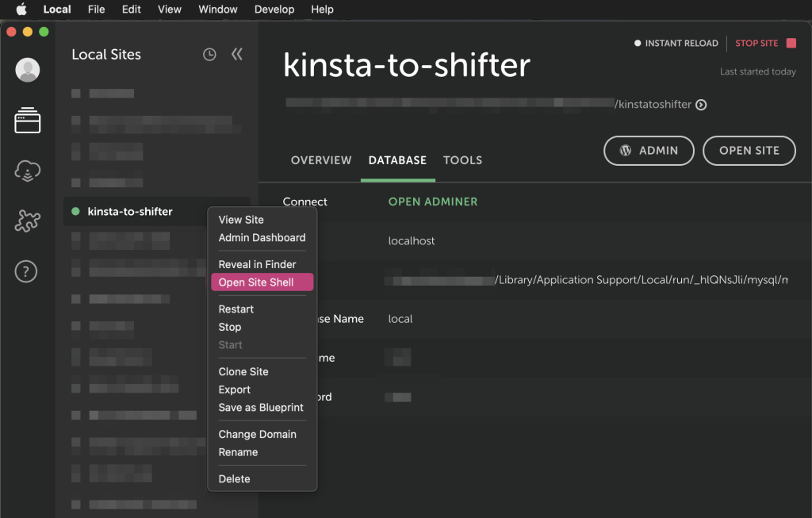Image resolution: width=812 pixels, height=518 pixels.
Task: Open Adminer link
Action: tap(433, 201)
